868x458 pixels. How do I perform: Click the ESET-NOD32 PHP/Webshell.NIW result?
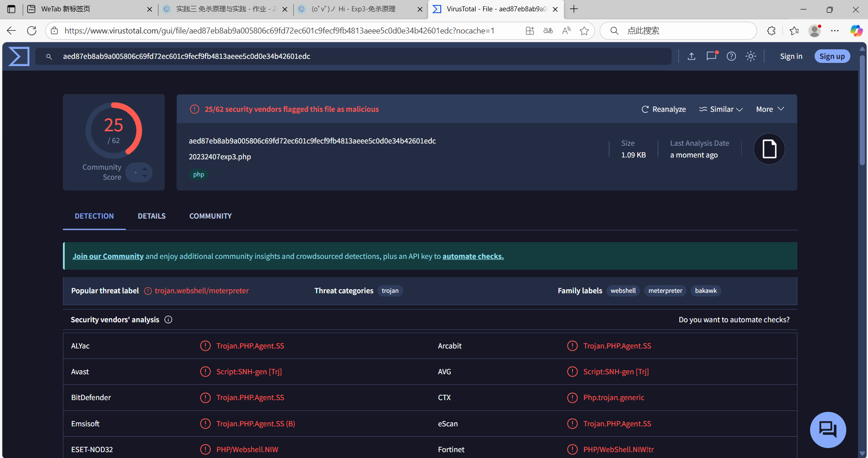[x=247, y=450]
